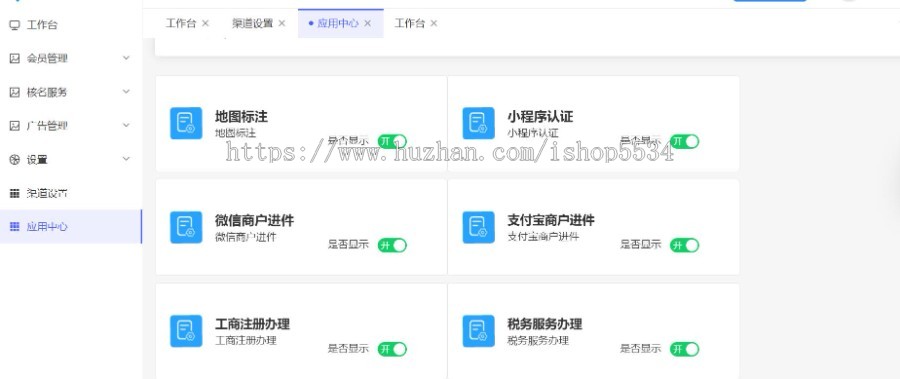Viewport: 900px width, 379px height.
Task: Click the 广告管理 sidebar icon
Action: pyautogui.click(x=15, y=126)
